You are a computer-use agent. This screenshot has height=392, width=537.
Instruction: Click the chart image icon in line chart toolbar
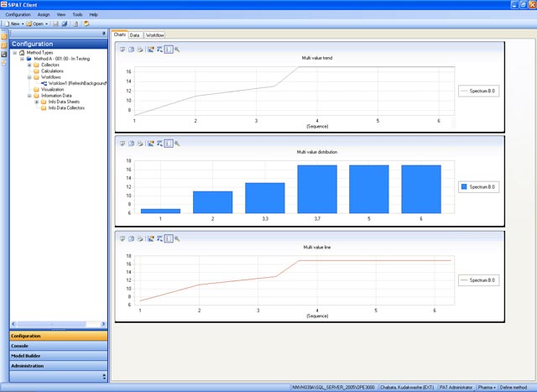[150, 238]
